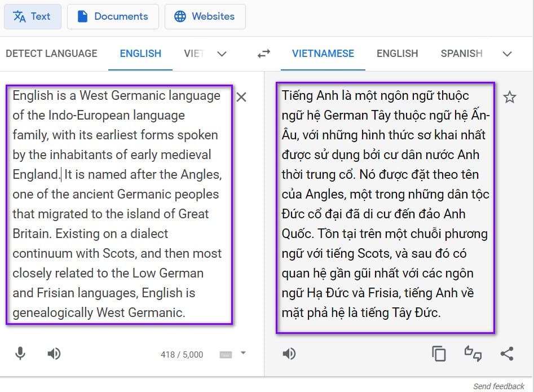Rate this translation with thumbs icon

pyautogui.click(x=473, y=354)
